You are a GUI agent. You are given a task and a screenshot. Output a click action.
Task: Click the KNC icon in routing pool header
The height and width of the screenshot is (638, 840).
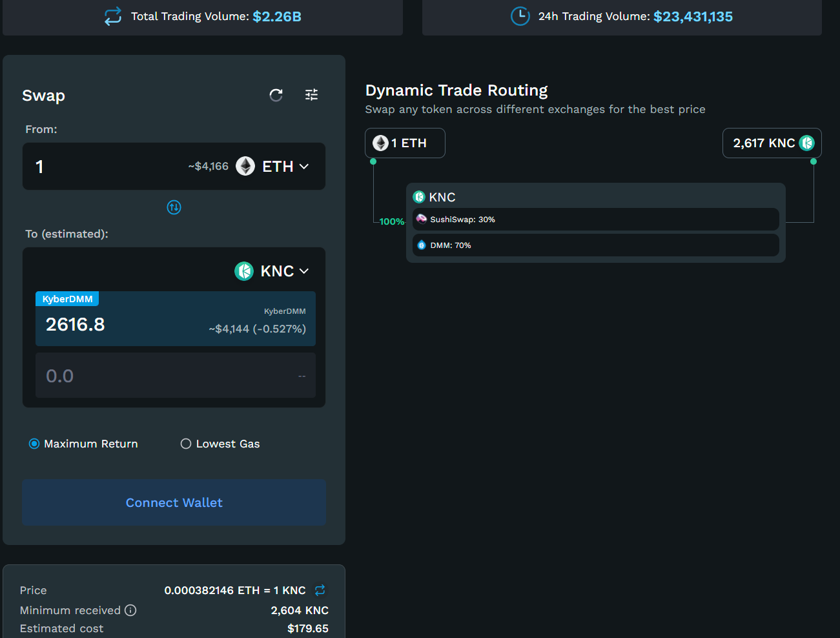pyautogui.click(x=419, y=197)
